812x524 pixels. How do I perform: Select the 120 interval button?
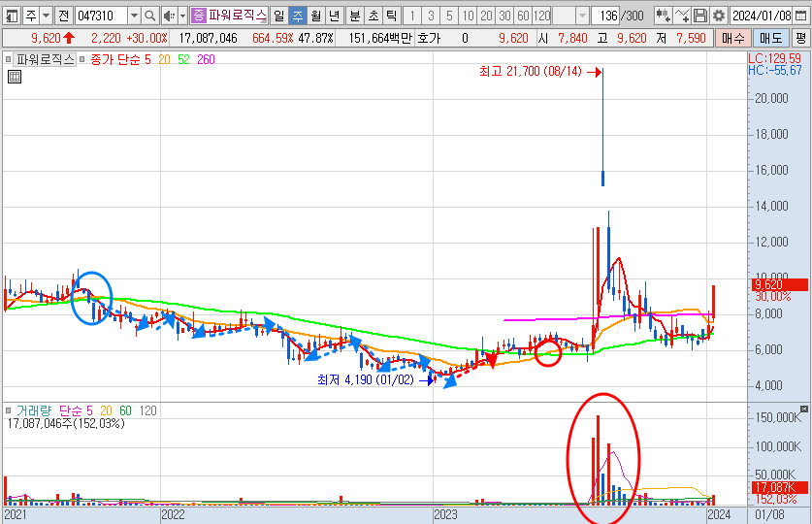coord(541,16)
